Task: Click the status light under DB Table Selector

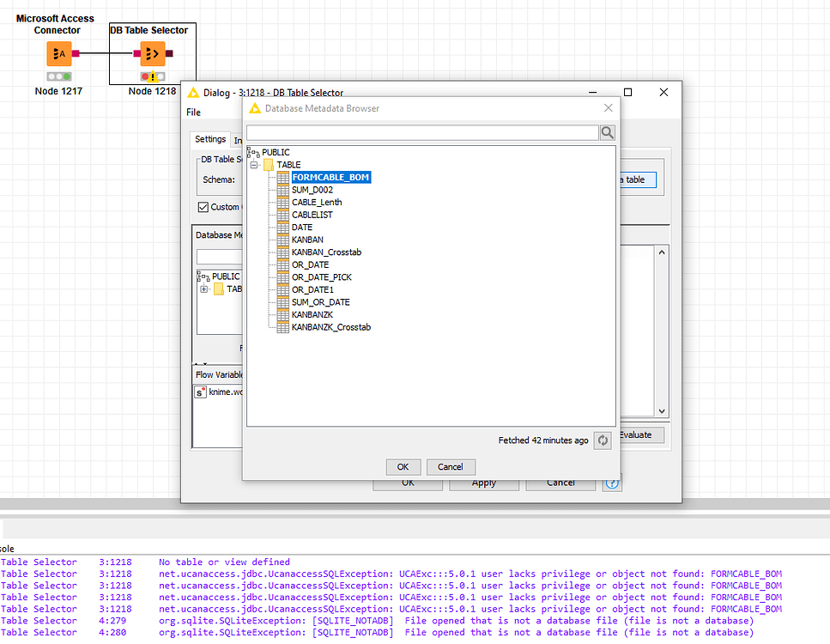Action: point(143,76)
